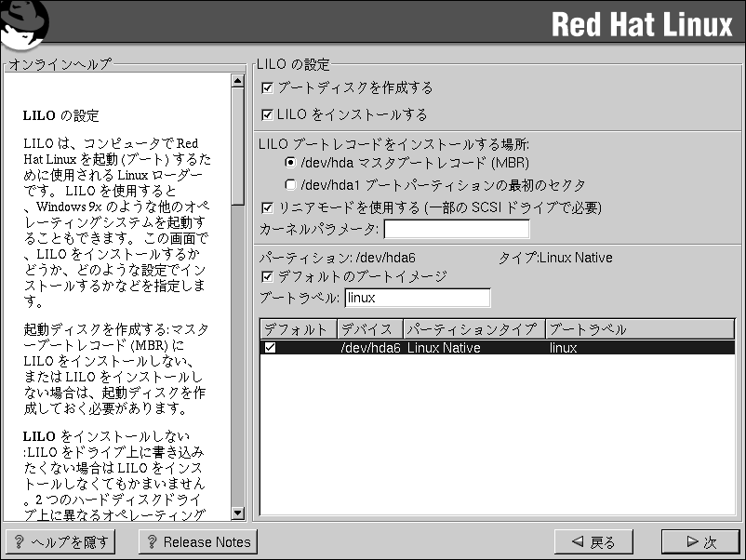Screen dimensions: 746x560
Task: Open the Release Notes
Action: pos(196,541)
